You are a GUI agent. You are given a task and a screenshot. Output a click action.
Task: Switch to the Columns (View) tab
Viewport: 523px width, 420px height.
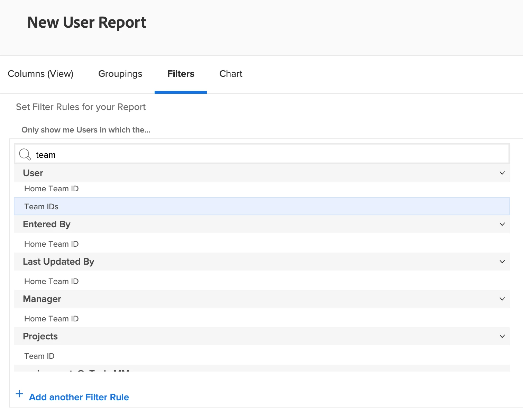(x=40, y=74)
